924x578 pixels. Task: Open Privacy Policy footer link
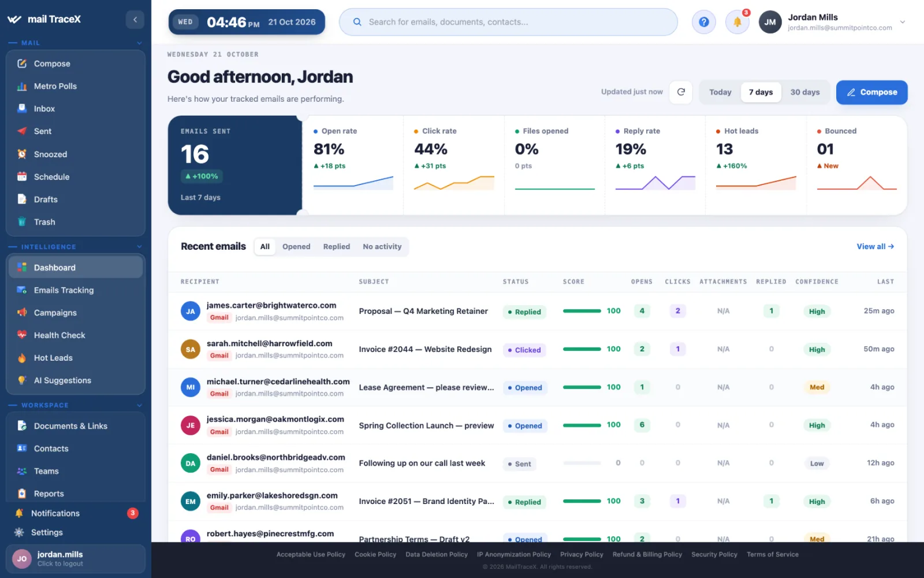coord(582,554)
